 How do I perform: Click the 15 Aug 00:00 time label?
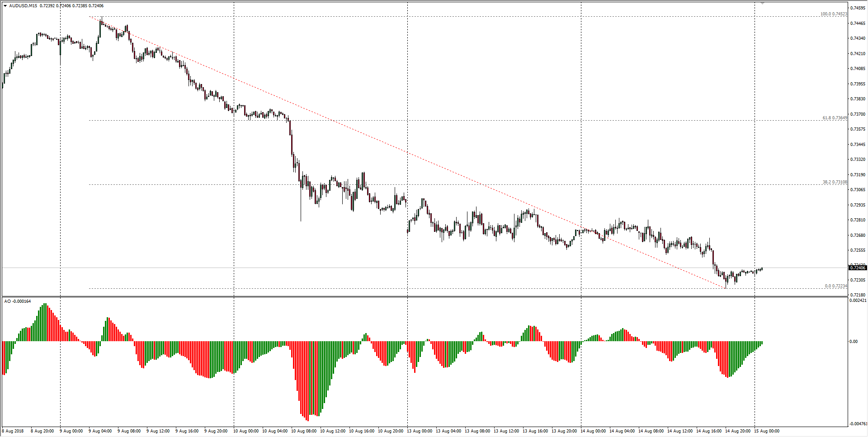coord(767,431)
